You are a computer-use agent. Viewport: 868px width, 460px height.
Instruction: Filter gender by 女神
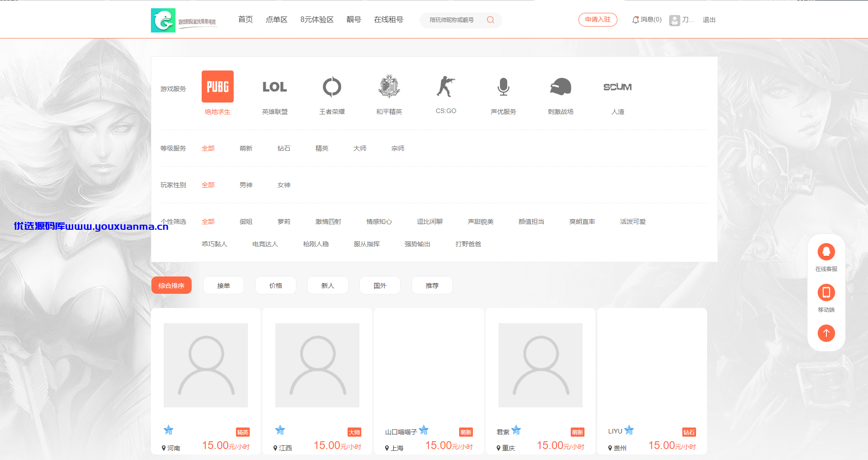284,185
